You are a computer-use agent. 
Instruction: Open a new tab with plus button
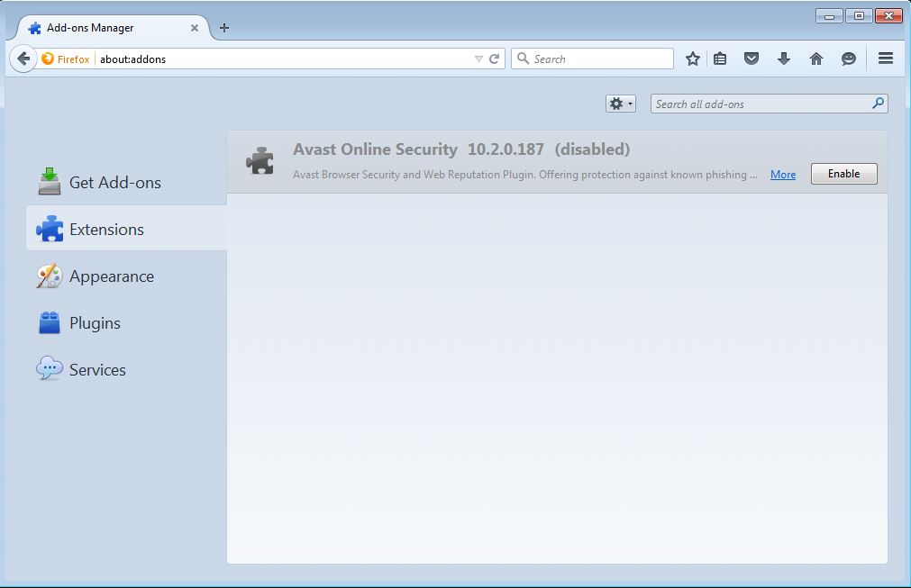pos(224,28)
